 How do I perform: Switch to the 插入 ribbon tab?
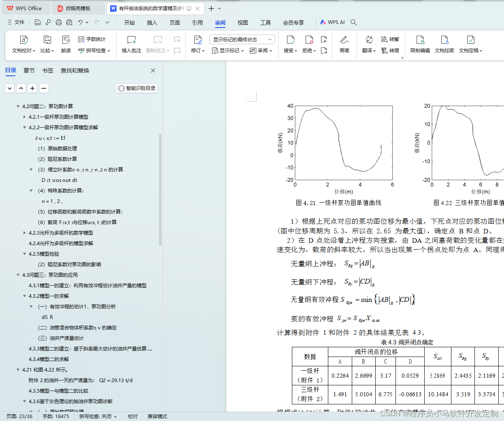tap(152, 23)
